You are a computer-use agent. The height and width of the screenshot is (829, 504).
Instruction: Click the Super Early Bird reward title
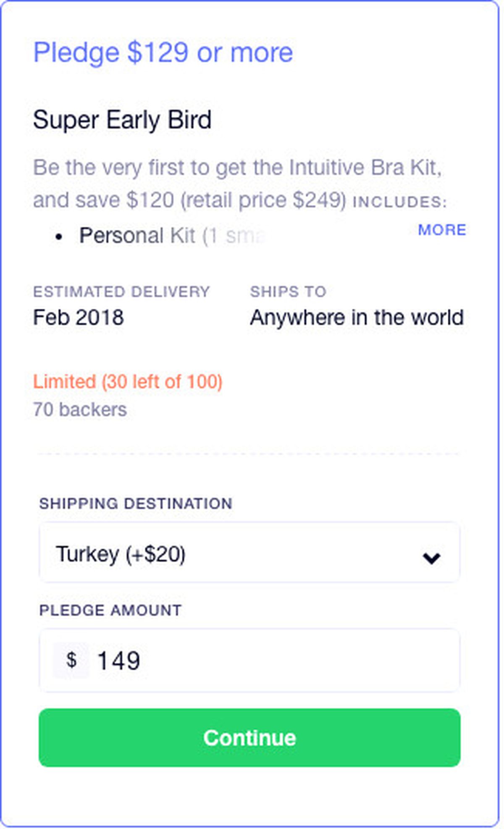click(122, 120)
